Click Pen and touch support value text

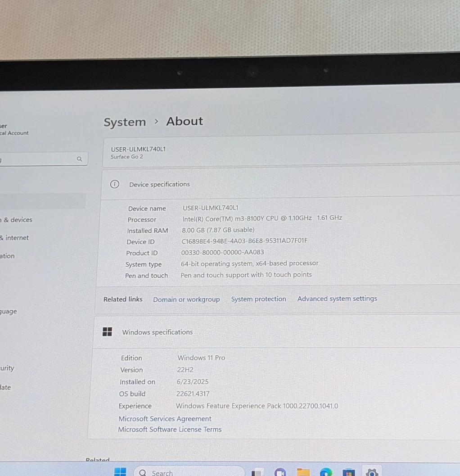[246, 275]
